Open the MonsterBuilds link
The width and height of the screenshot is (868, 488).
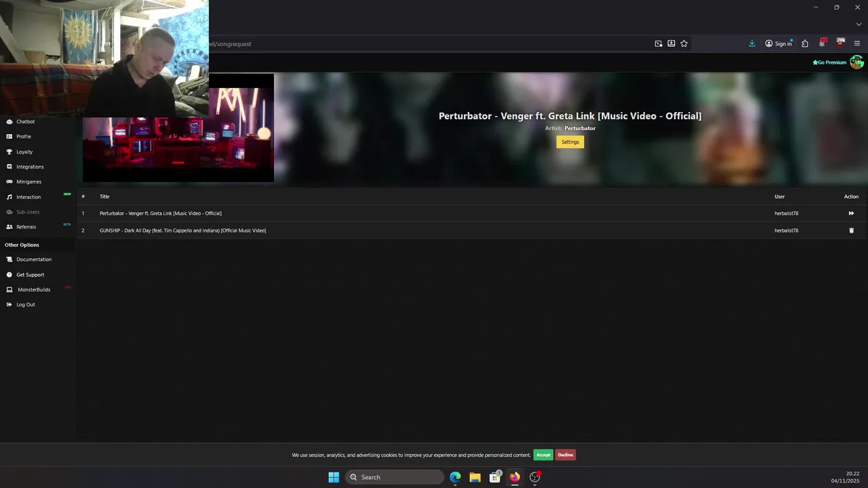[x=34, y=290]
